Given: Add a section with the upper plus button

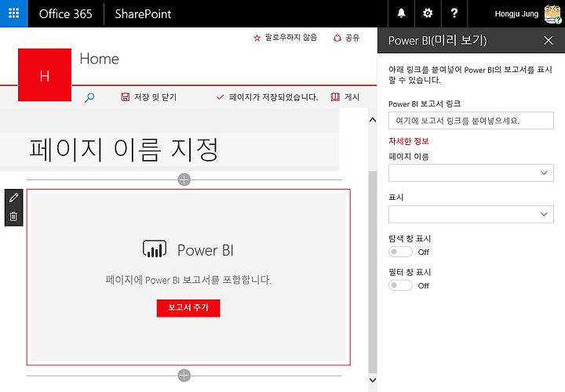Looking at the screenshot, I should click(184, 180).
